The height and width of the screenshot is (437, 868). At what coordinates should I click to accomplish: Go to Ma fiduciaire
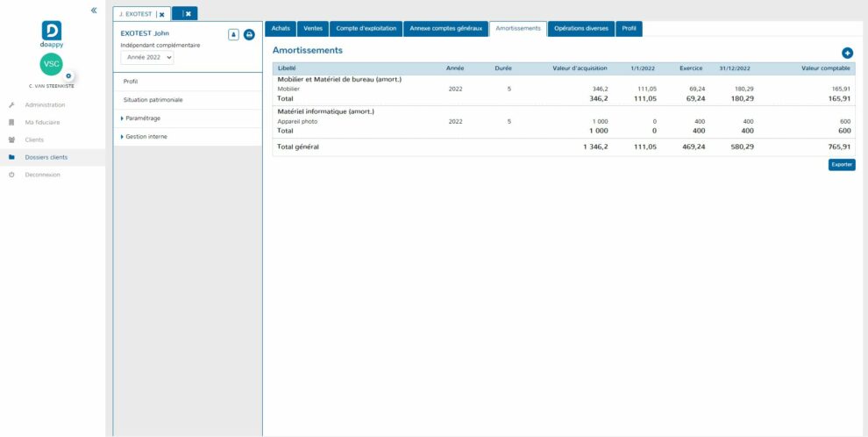tap(42, 122)
